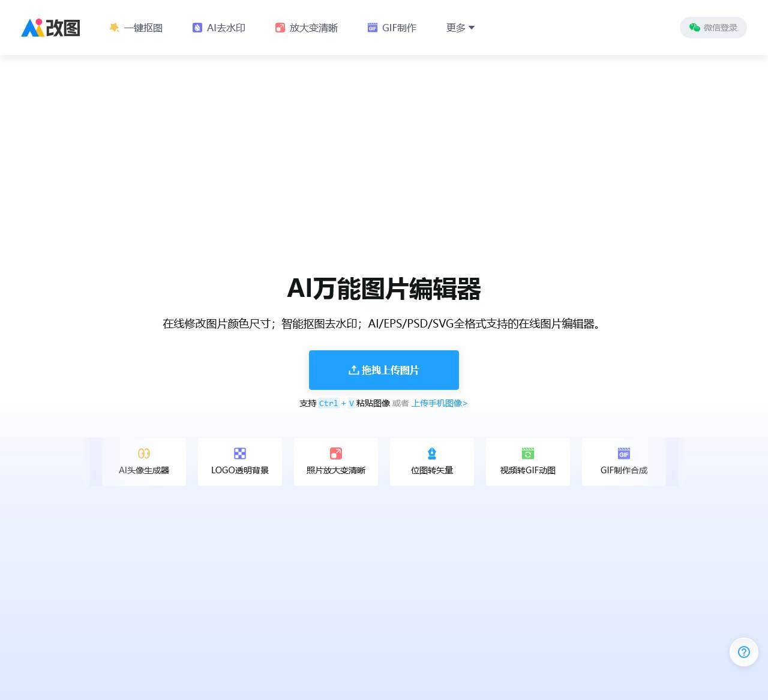Expand the 更多 dropdown menu
Viewport: 768px width, 700px height.
point(460,28)
